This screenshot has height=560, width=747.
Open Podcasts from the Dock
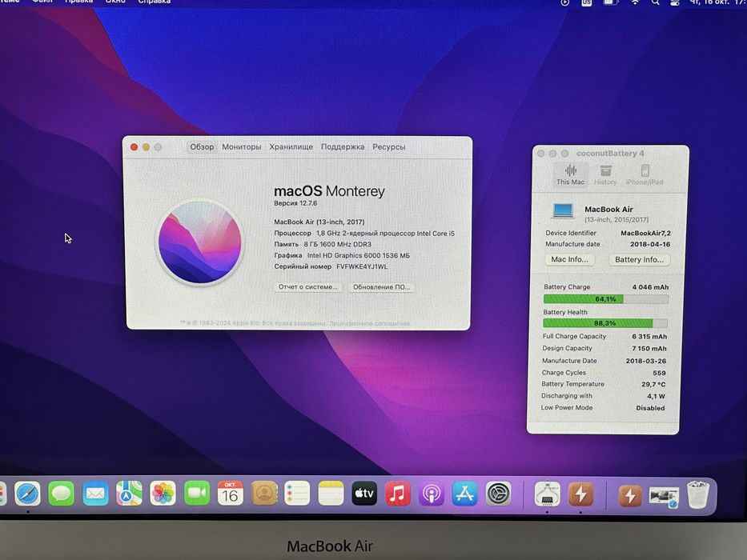(431, 494)
